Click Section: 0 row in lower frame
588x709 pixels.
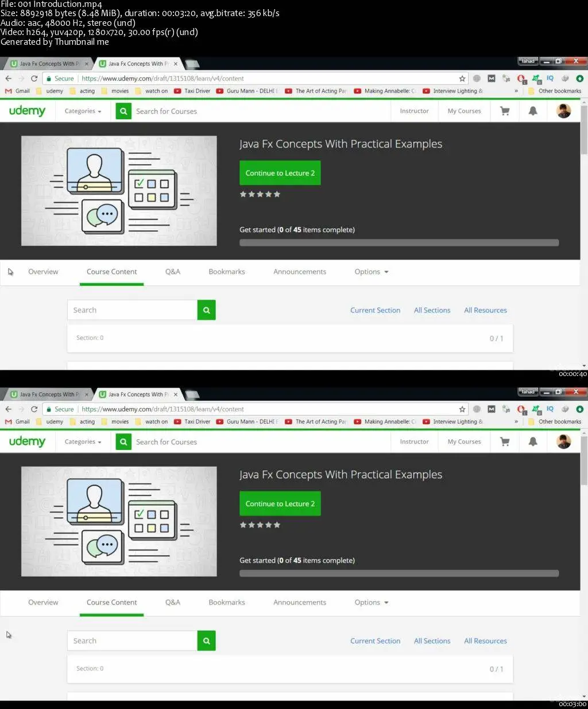[290, 669]
